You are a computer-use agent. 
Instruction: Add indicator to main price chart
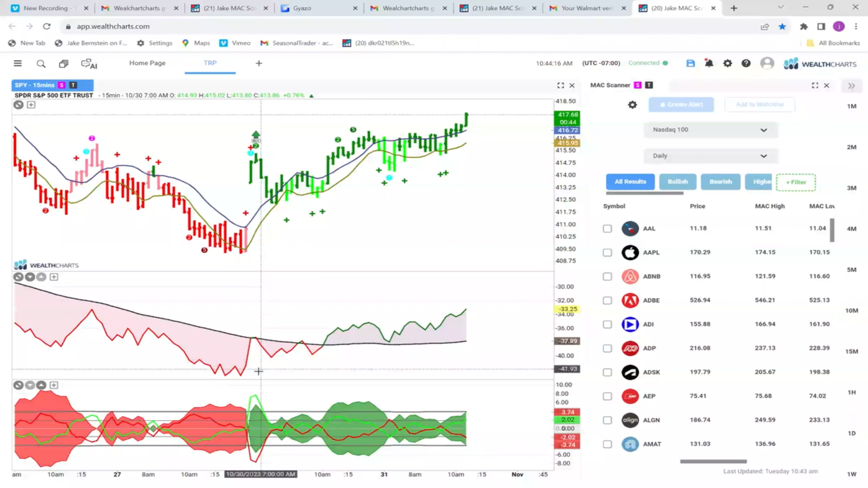31,105
